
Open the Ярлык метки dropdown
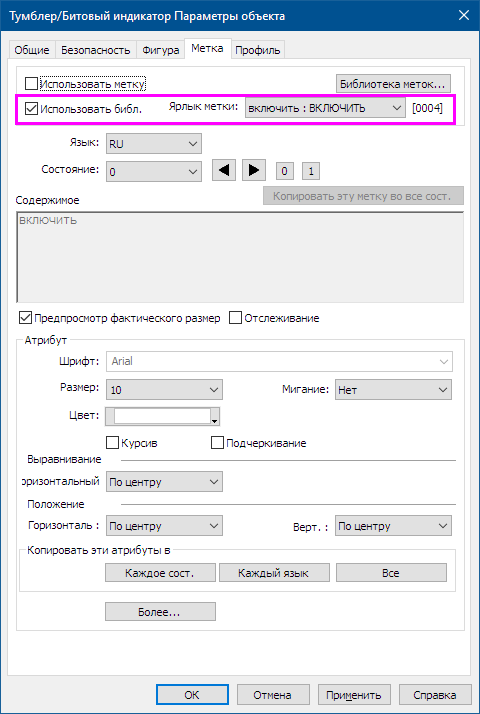tap(325, 108)
